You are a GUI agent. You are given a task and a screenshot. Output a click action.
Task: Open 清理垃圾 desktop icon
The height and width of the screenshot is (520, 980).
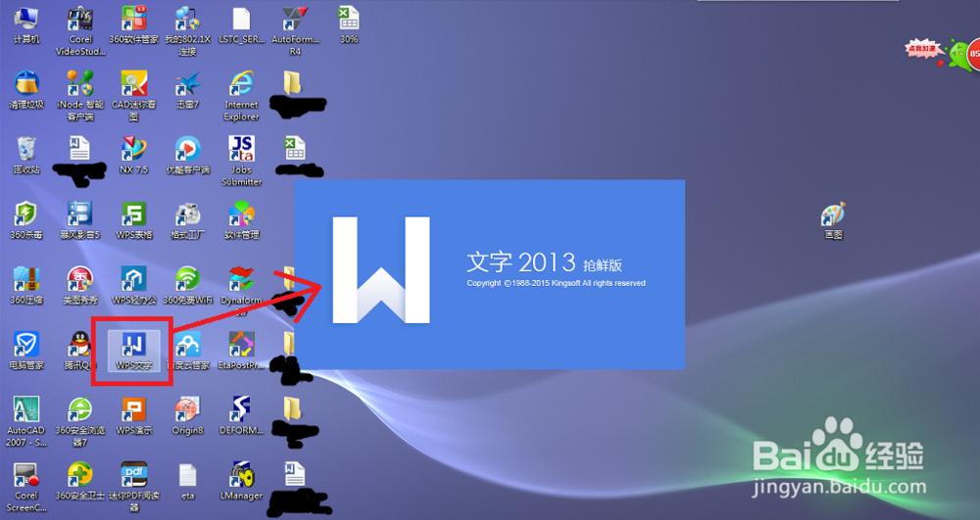click(26, 90)
